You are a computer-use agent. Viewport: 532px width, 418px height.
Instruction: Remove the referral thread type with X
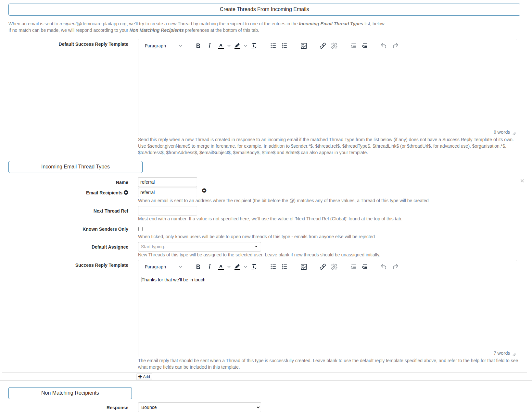522,181
